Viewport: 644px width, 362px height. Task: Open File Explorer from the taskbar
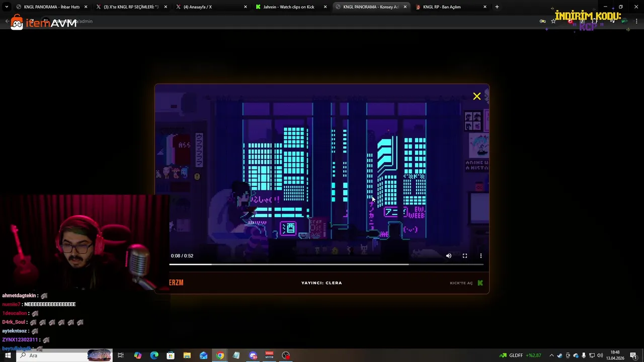[187, 355]
